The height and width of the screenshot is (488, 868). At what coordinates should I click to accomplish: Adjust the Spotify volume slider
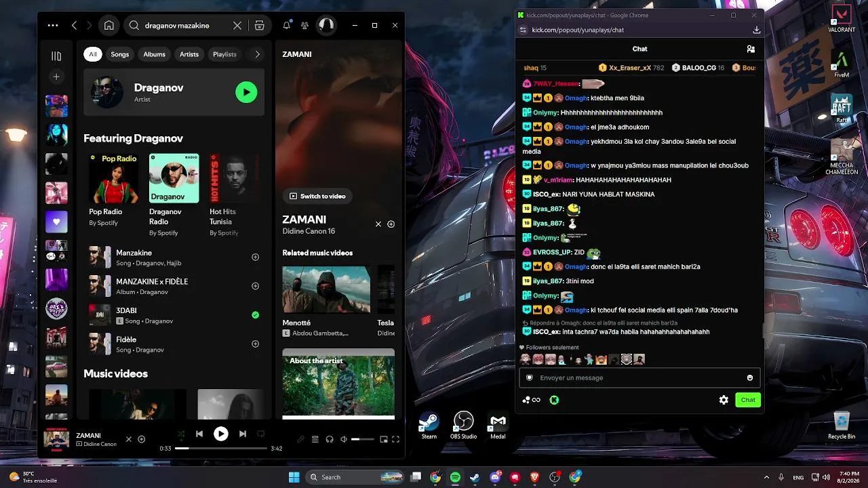363,439
